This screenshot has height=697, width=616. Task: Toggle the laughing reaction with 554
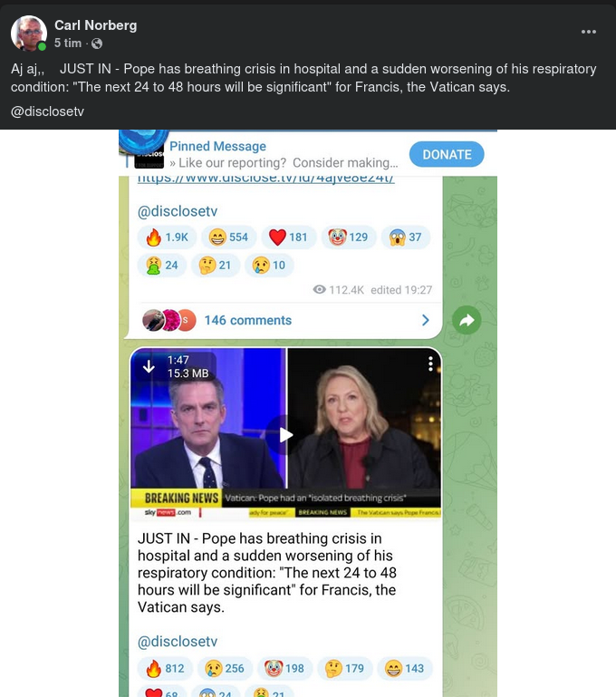click(228, 237)
